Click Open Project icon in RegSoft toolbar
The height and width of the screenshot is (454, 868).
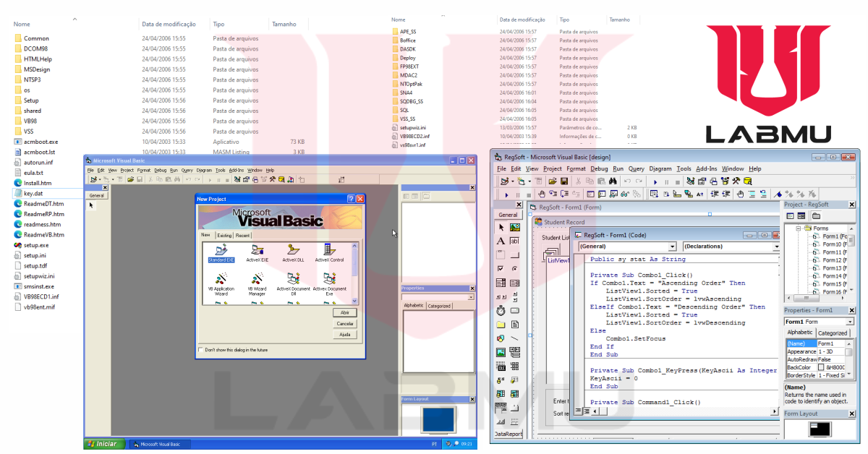pyautogui.click(x=553, y=181)
